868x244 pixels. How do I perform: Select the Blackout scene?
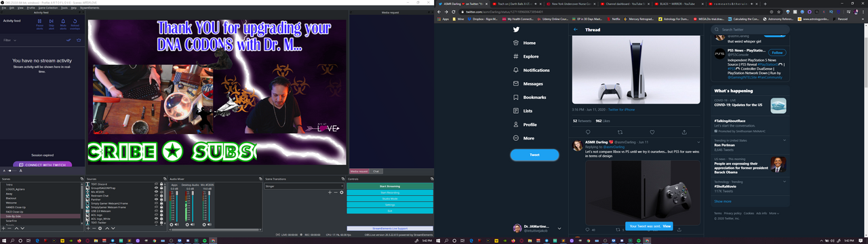[40, 198]
